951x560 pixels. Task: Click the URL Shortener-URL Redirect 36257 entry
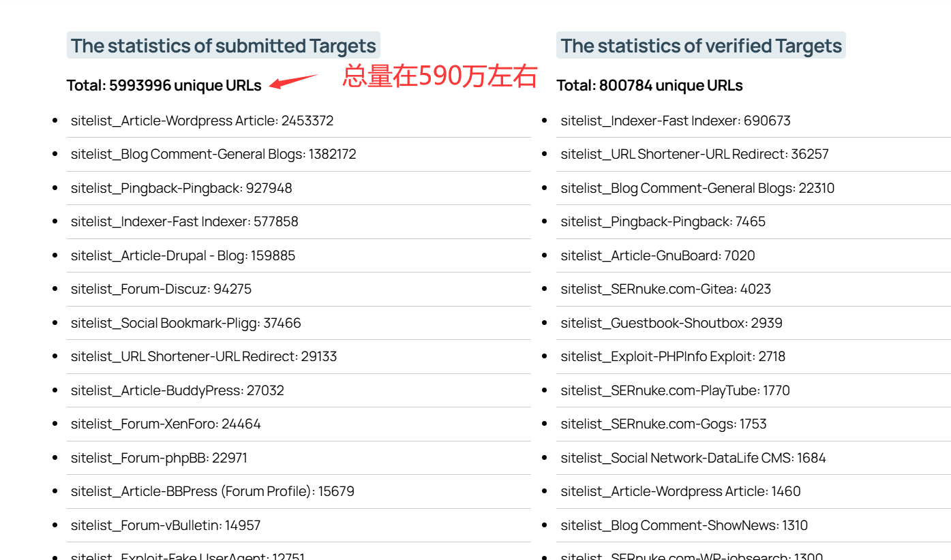click(x=694, y=155)
